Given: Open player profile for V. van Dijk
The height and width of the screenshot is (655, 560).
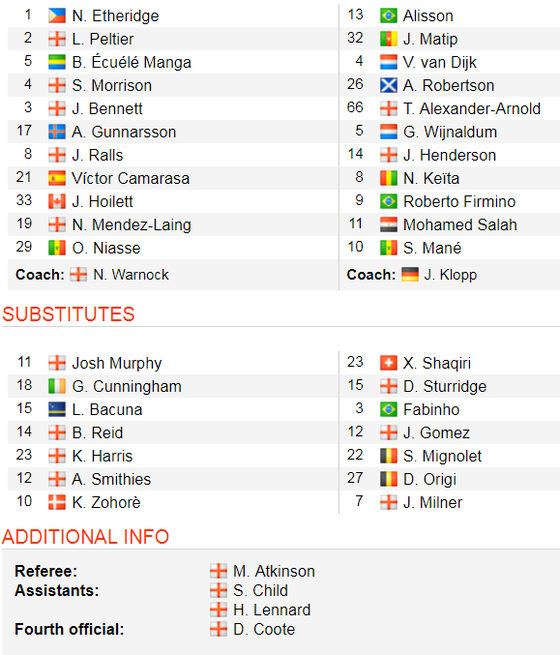Looking at the screenshot, I should click(x=440, y=62).
